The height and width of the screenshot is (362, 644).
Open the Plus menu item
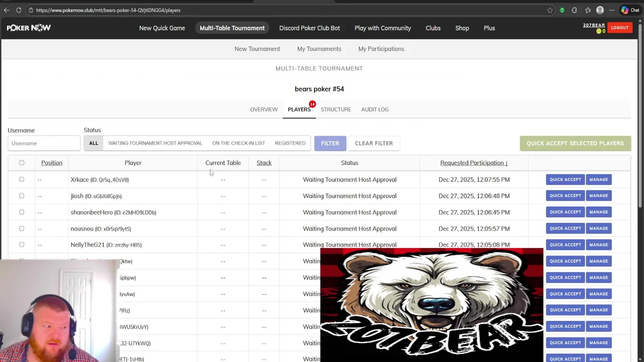point(490,28)
